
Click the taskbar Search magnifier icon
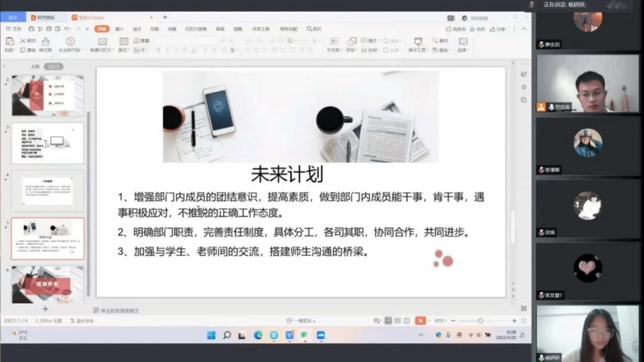(x=227, y=335)
